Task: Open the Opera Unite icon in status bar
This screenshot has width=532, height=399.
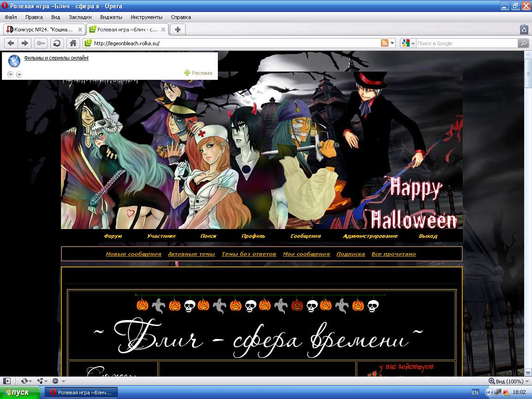Action: pos(40,381)
